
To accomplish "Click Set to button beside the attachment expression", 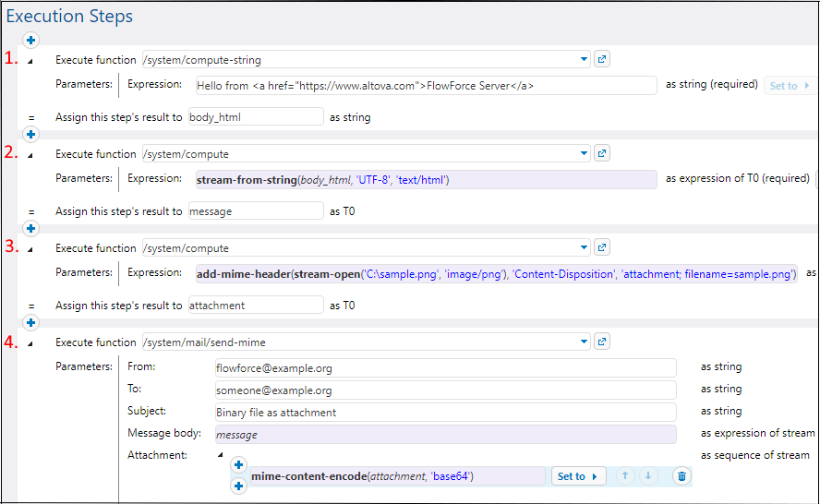I will click(578, 476).
